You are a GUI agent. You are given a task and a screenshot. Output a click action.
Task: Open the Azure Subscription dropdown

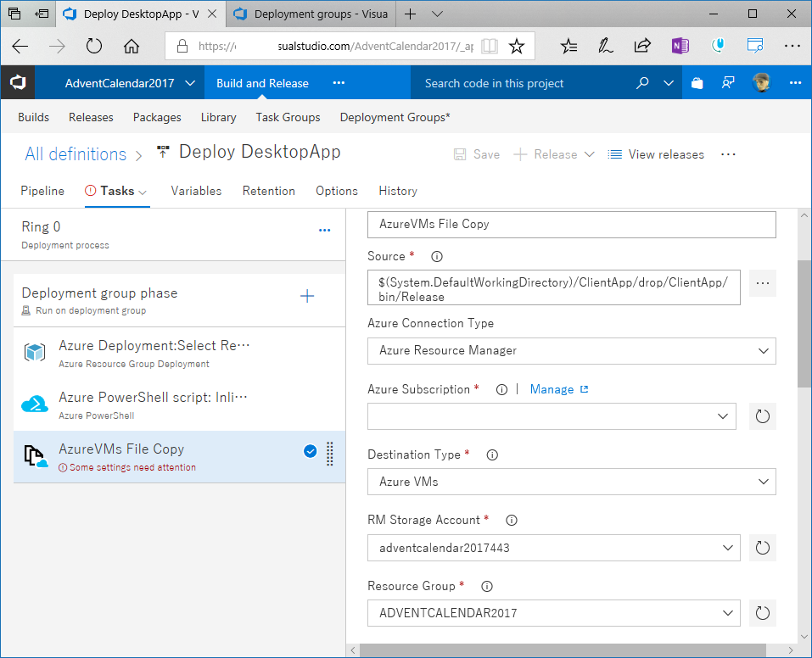click(552, 416)
